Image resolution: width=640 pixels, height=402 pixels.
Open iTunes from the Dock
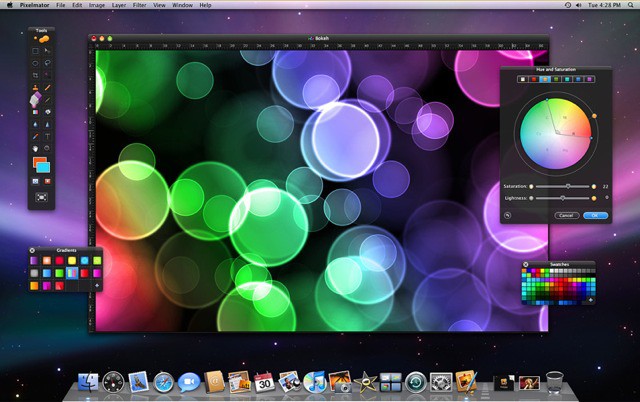tap(316, 381)
